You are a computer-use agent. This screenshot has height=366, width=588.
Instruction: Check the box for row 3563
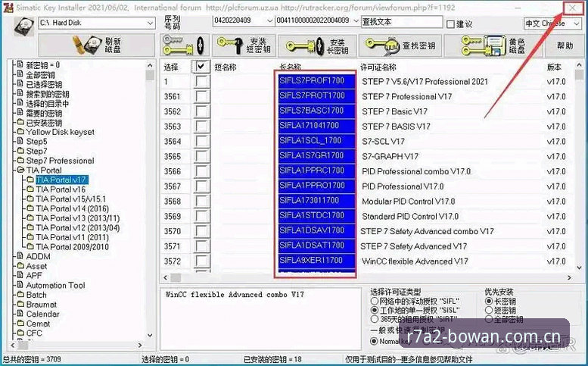pyautogui.click(x=202, y=127)
